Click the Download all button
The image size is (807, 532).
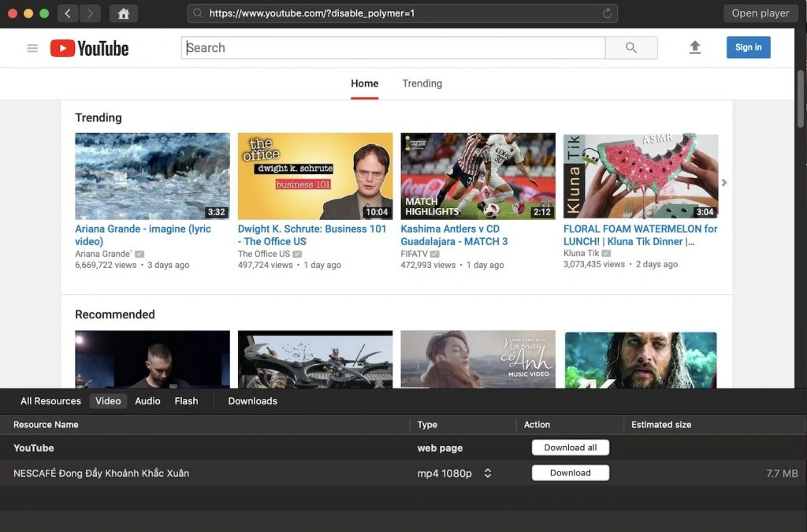click(x=570, y=448)
